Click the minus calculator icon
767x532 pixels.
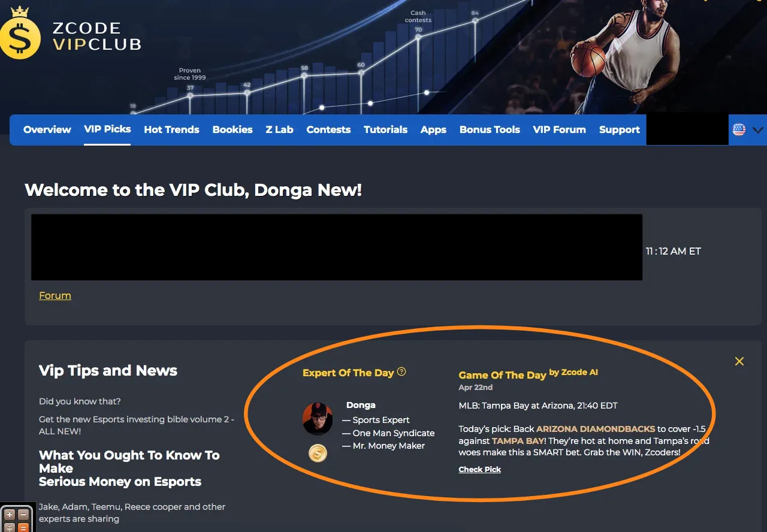tap(23, 514)
